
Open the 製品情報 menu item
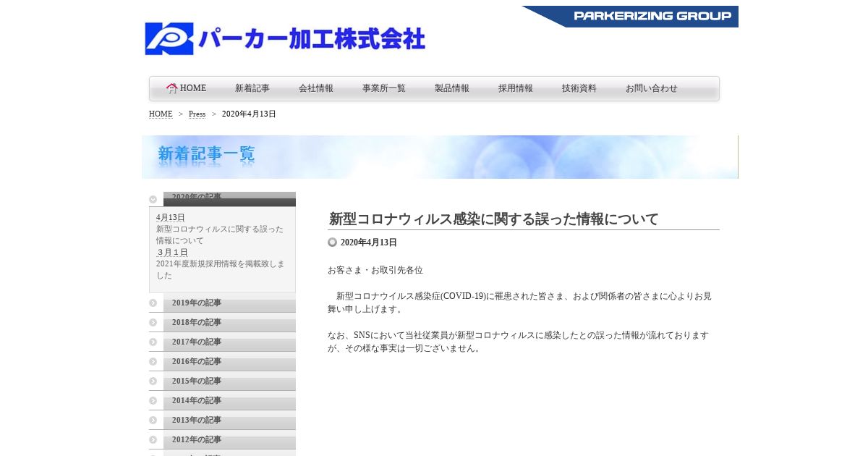tap(452, 88)
